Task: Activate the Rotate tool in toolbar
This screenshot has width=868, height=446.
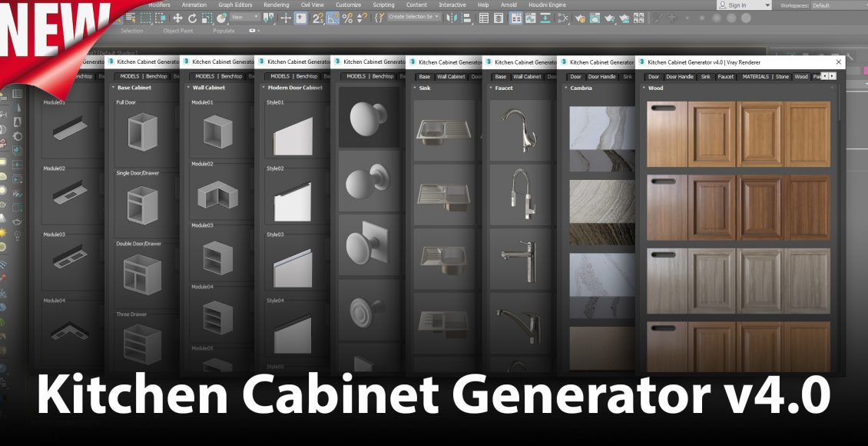Action: click(x=192, y=18)
